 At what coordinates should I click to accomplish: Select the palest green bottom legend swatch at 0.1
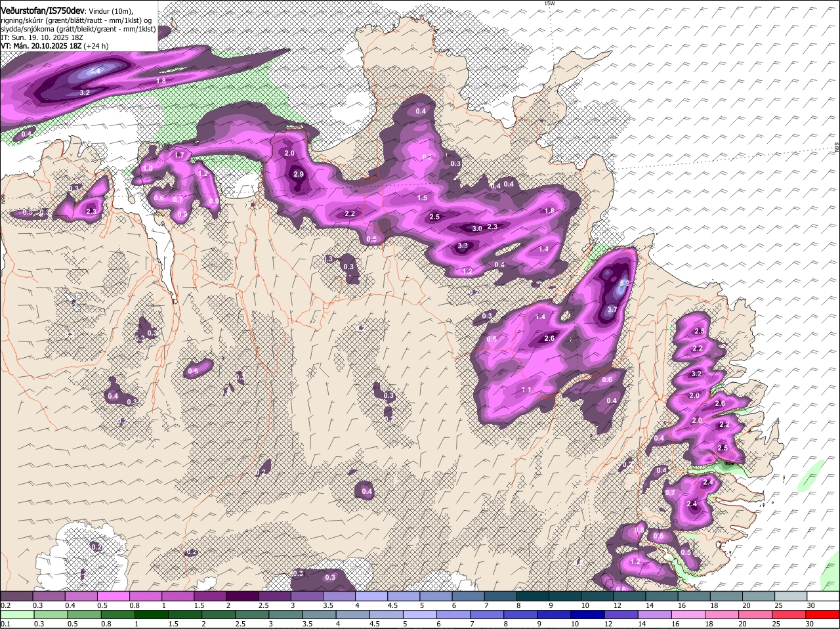click(16, 615)
